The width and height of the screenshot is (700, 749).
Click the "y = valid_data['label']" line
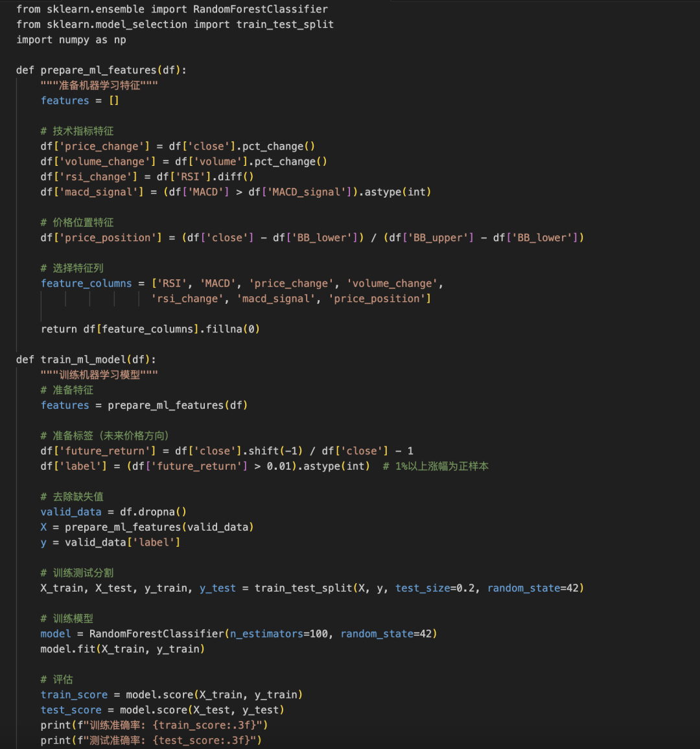[110, 543]
